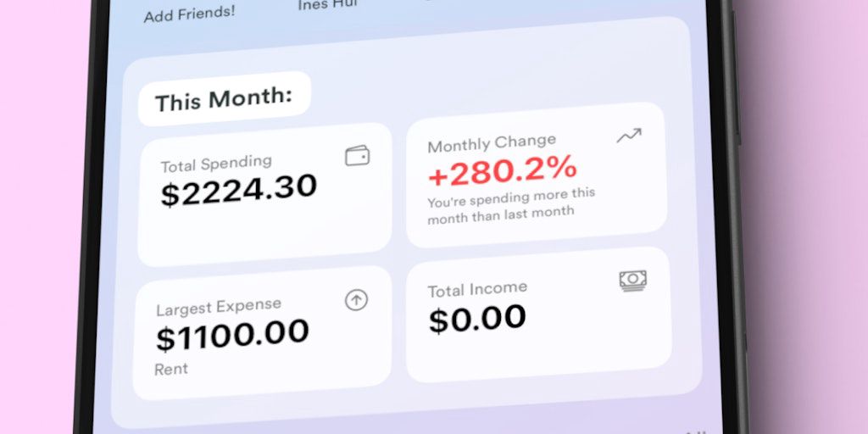Image resolution: width=868 pixels, height=434 pixels.
Task: Tap the $2224.30 spending amount
Action: 239,189
